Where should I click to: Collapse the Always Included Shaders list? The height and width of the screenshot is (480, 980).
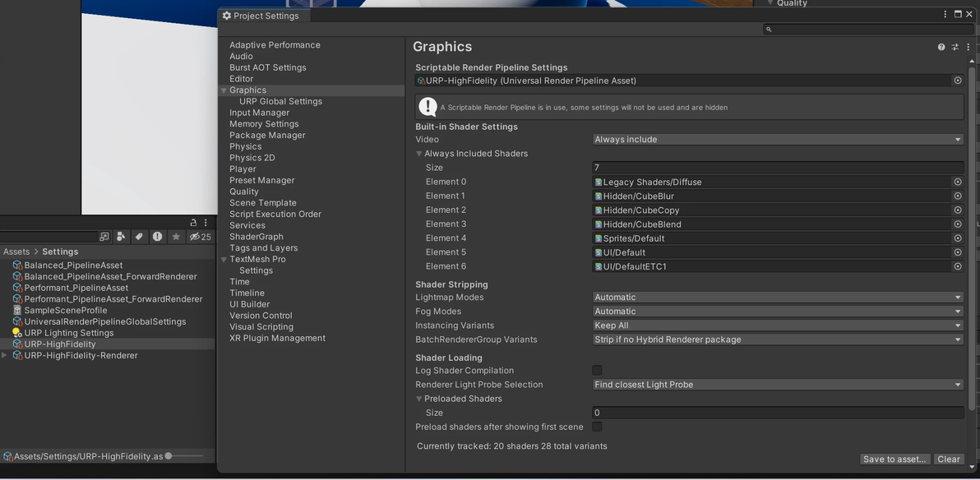click(419, 154)
